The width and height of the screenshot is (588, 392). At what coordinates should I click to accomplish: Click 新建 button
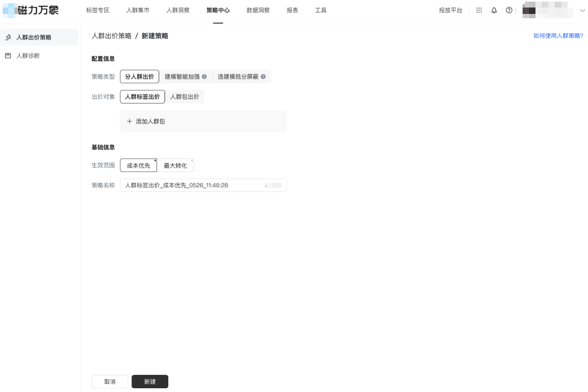pos(150,381)
